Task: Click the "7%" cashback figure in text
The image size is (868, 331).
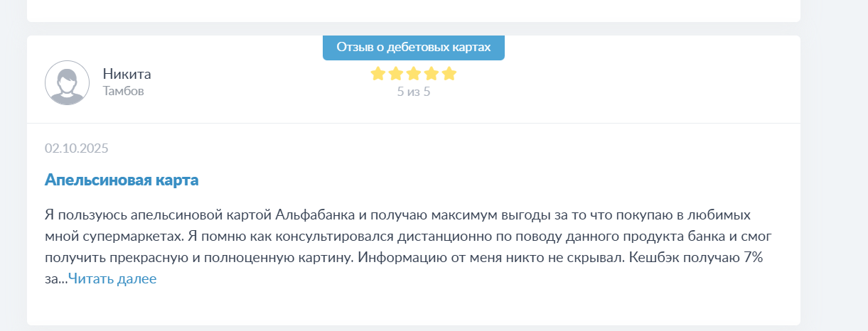Action: coord(752,258)
